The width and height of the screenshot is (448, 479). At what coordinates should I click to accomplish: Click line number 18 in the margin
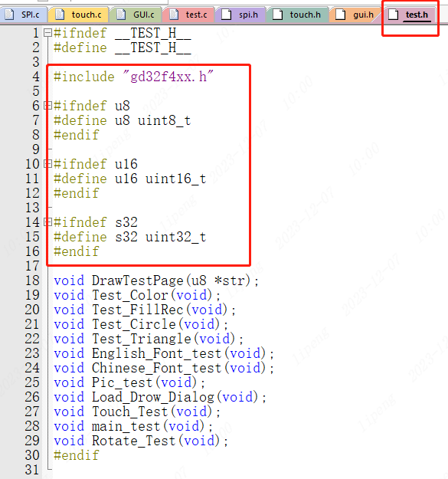32,281
